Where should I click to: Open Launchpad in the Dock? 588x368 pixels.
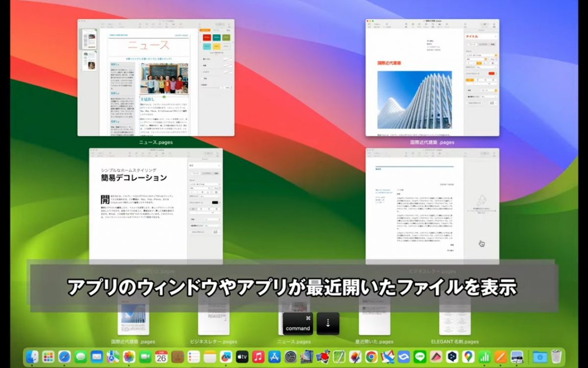point(48,357)
